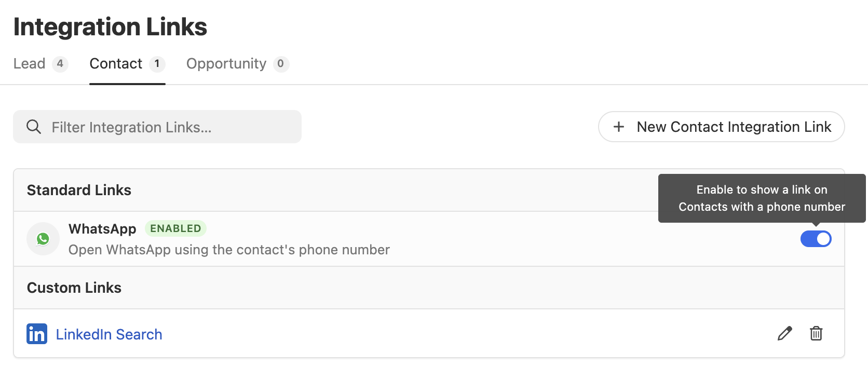Click the WhatsApp logo icon
This screenshot has height=381, width=868.
43,239
